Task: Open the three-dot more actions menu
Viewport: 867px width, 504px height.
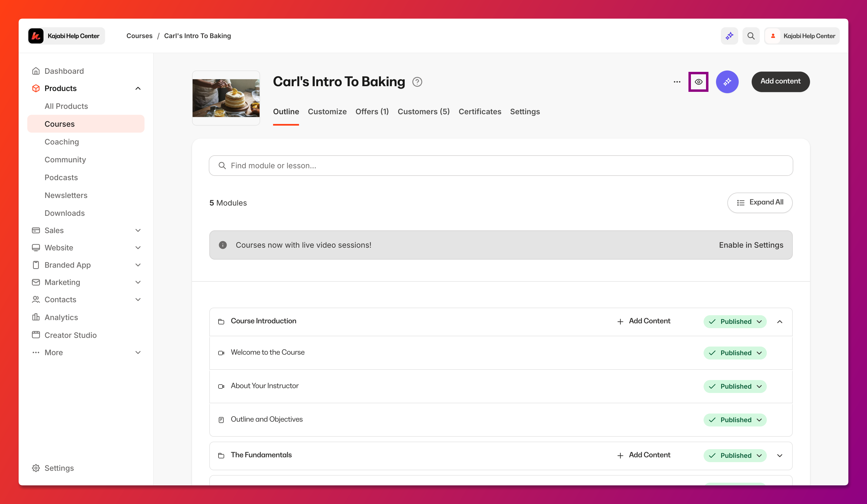Action: pyautogui.click(x=677, y=82)
